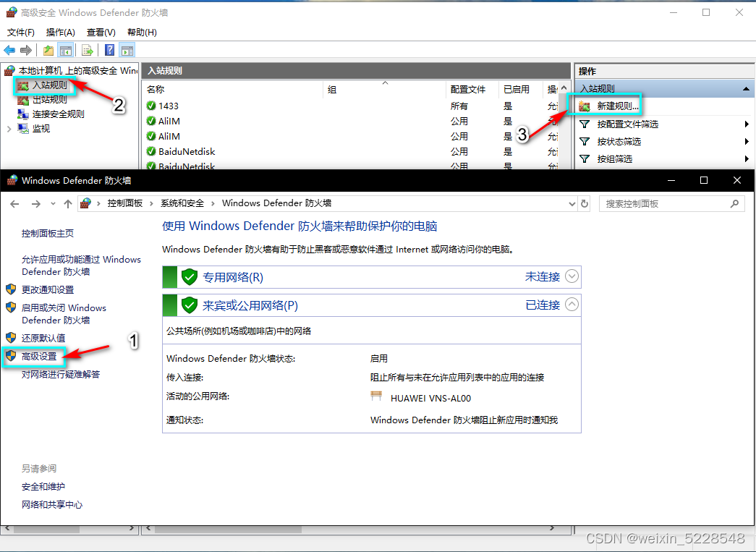This screenshot has height=552, width=756.
Task: Sort rules by the 名称 column header
Action: 234,90
